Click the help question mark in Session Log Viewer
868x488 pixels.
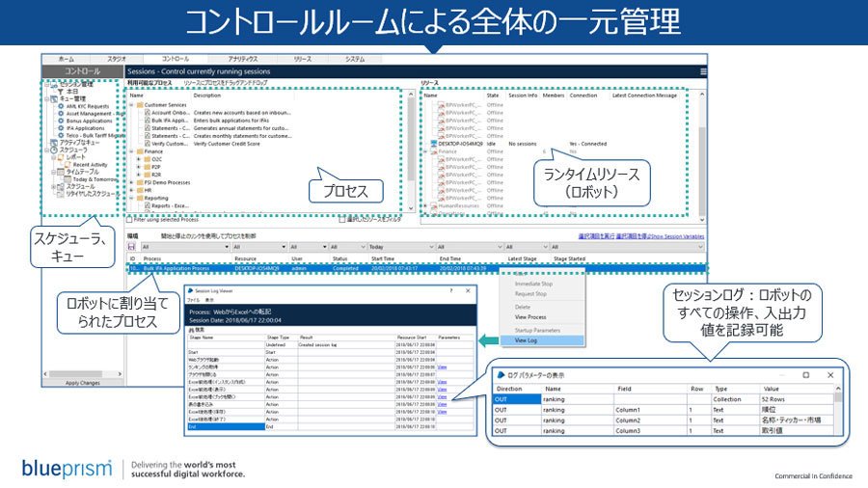tap(450, 290)
